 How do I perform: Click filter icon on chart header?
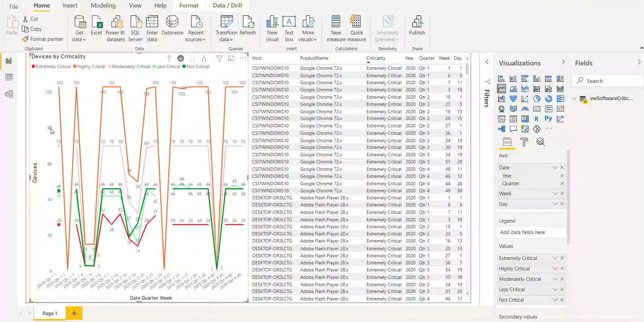219,58
